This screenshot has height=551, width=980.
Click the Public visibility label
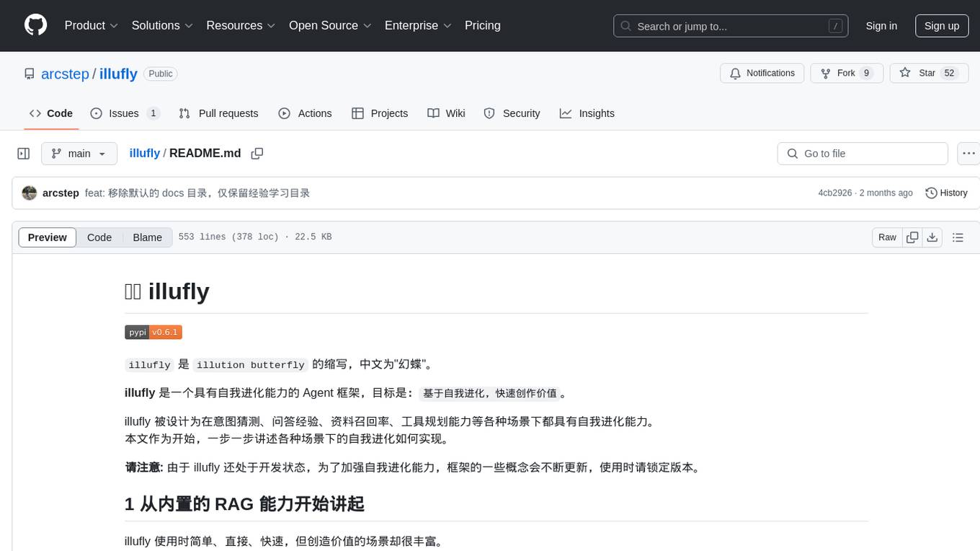click(x=160, y=74)
